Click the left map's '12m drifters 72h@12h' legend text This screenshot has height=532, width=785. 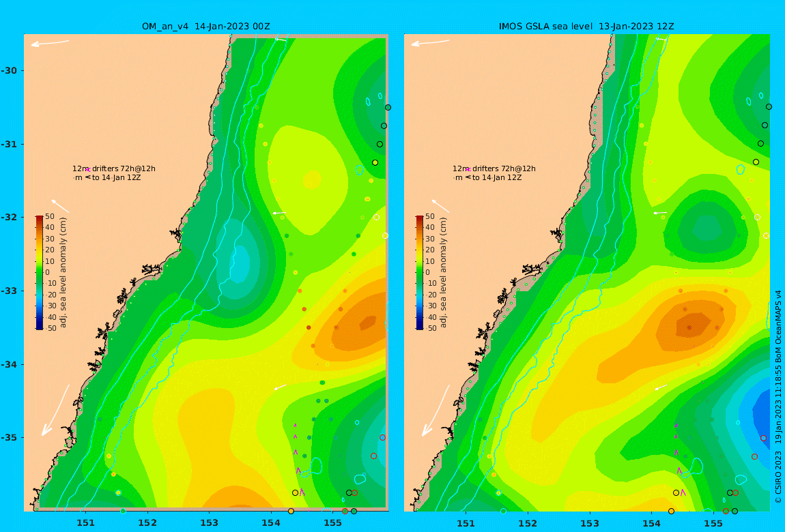click(113, 168)
